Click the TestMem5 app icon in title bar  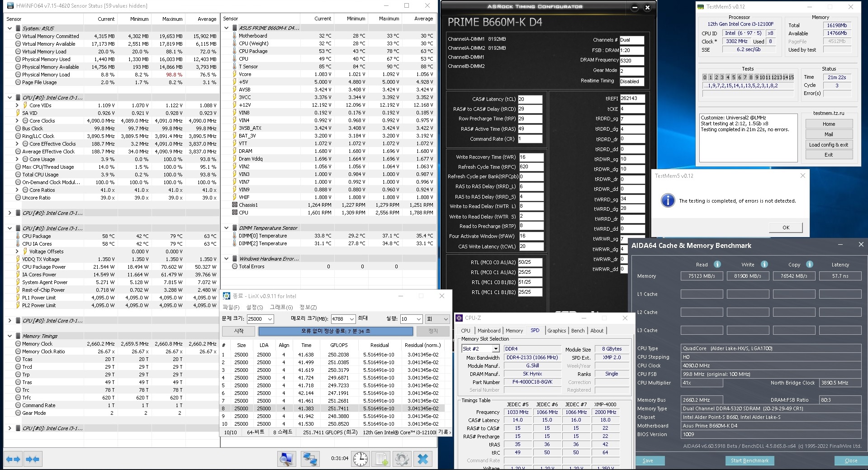tap(701, 7)
